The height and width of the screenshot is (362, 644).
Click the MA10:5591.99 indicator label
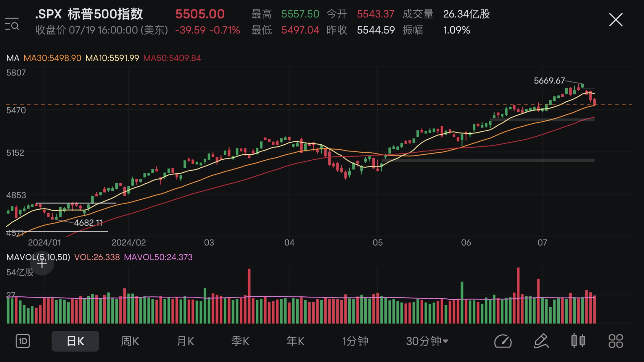[x=112, y=58]
